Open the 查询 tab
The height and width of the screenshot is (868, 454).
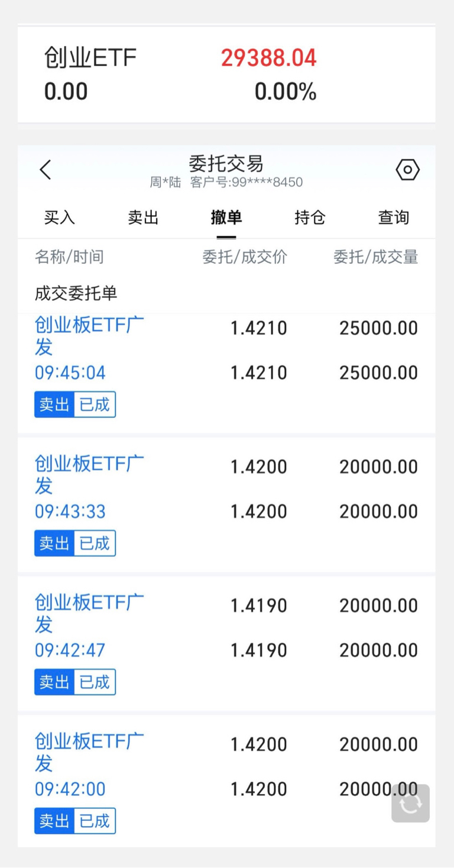click(393, 217)
